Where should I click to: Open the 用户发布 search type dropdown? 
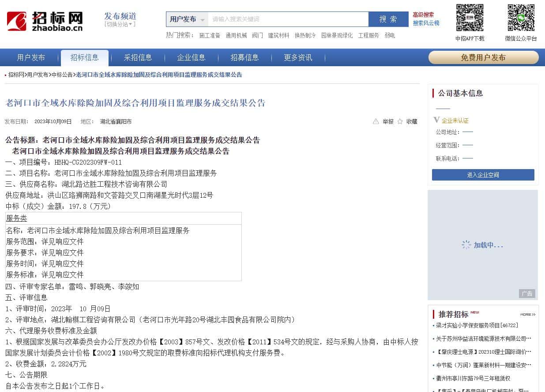click(x=187, y=19)
